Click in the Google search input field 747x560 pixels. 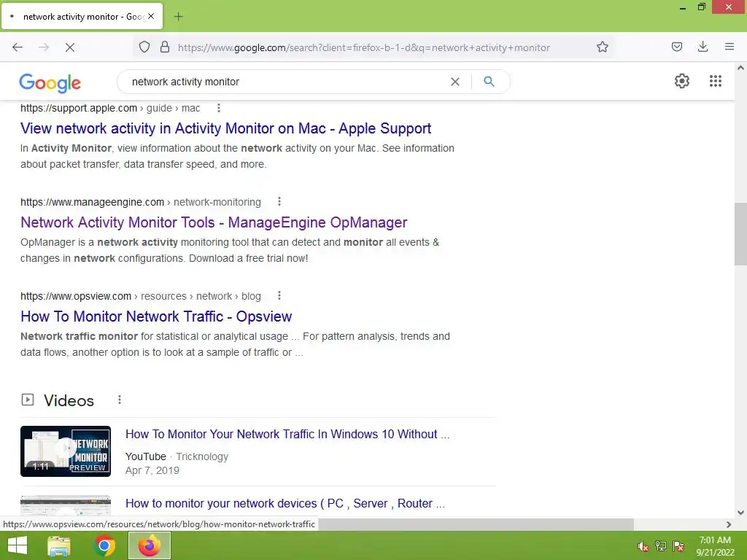[286, 82]
